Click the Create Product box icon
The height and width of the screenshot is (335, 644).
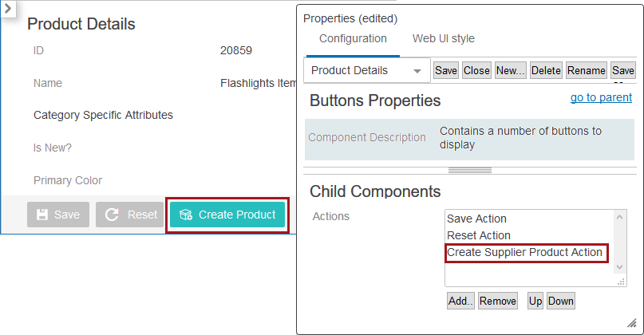click(186, 215)
